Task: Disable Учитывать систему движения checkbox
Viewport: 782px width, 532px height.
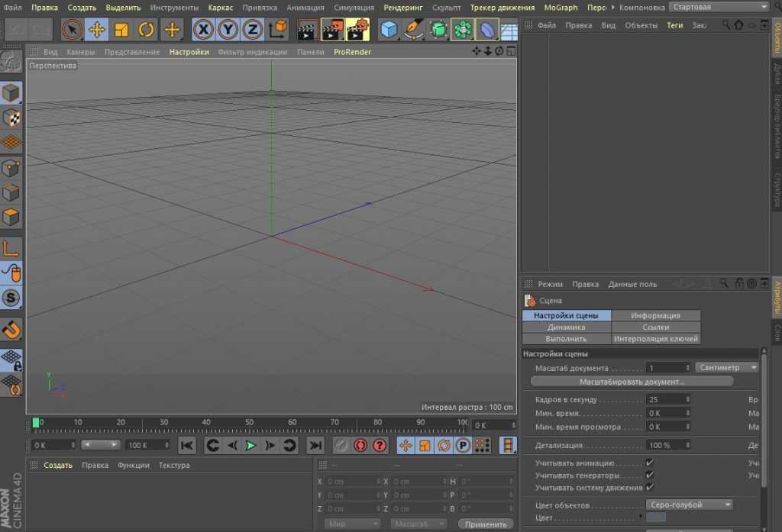Action: pos(649,487)
